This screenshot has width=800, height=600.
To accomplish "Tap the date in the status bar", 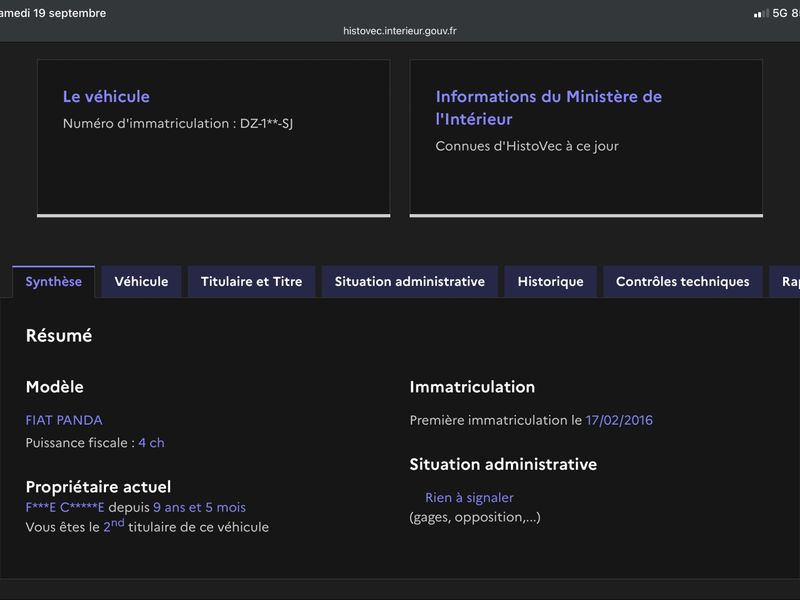I will point(53,13).
